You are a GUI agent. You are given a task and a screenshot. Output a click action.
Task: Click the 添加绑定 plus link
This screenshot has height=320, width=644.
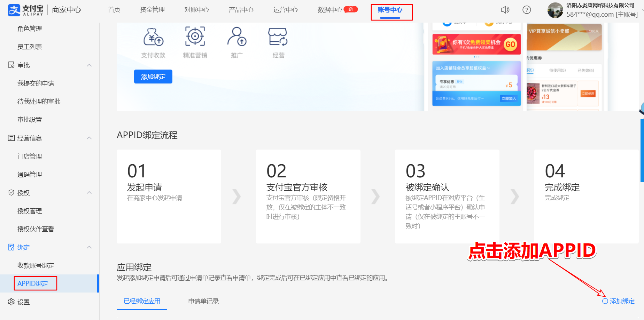click(619, 301)
